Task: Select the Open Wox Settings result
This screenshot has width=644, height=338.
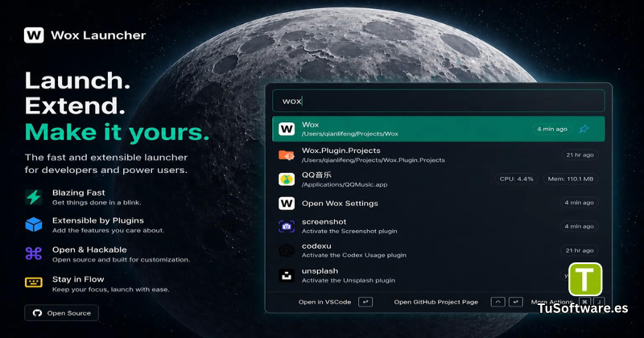Action: tap(439, 204)
